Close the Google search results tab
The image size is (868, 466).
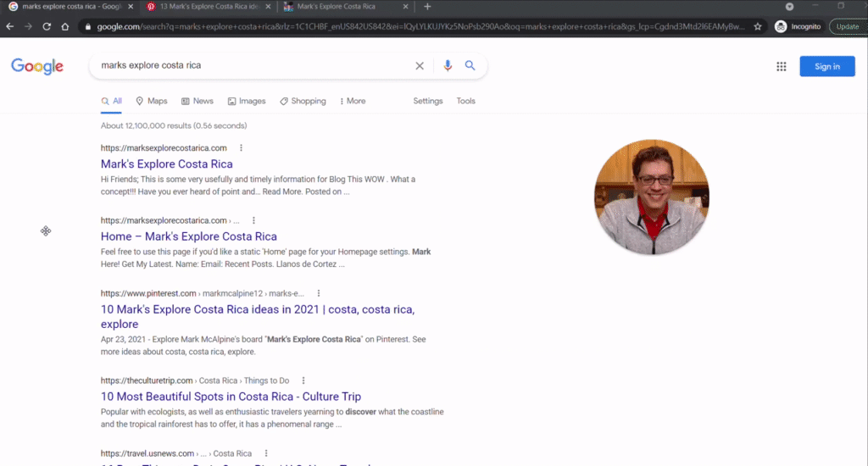[x=131, y=7]
